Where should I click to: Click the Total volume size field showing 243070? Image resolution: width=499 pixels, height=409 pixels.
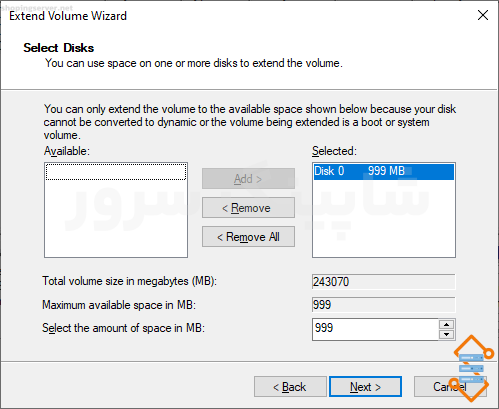point(384,282)
